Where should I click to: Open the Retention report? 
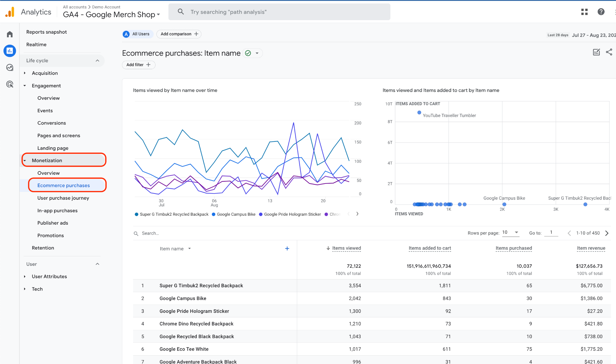point(43,248)
